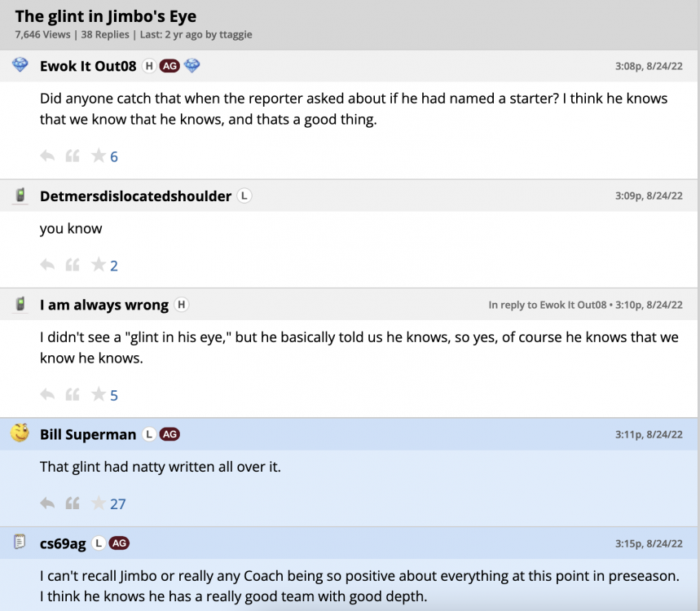Open cs69ag's user profile
Screen dimensions: 700x611
[x=63, y=543]
